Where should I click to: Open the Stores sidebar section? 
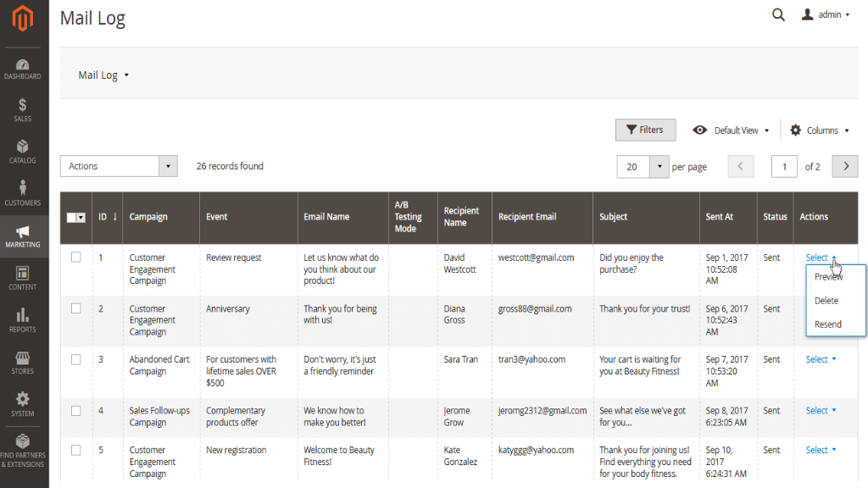coord(23,363)
